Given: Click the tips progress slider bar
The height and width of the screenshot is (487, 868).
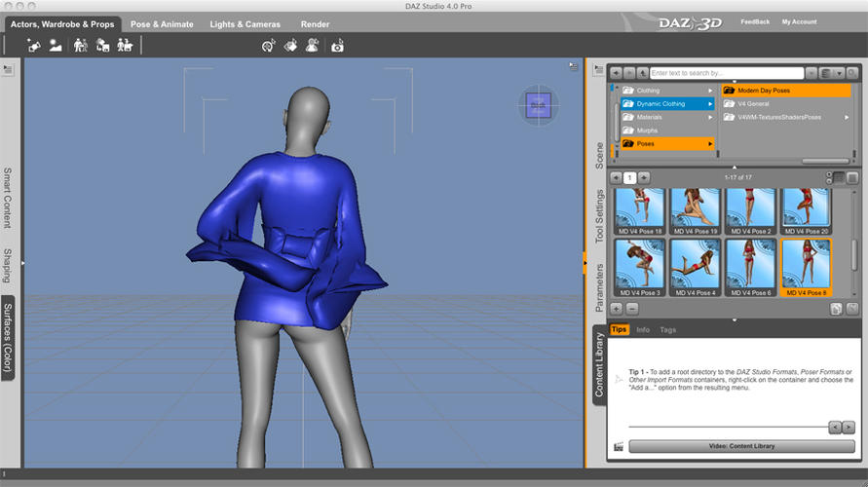Looking at the screenshot, I should [728, 427].
